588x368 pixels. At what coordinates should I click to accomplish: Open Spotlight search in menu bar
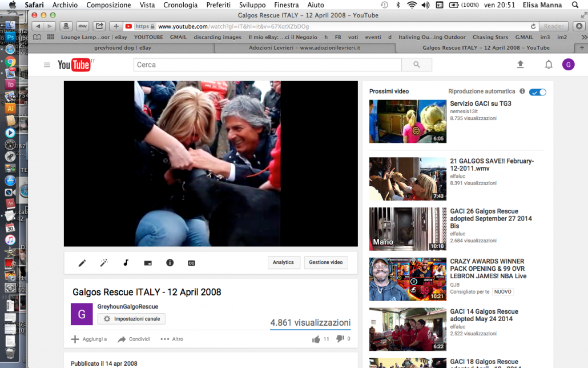pos(575,5)
